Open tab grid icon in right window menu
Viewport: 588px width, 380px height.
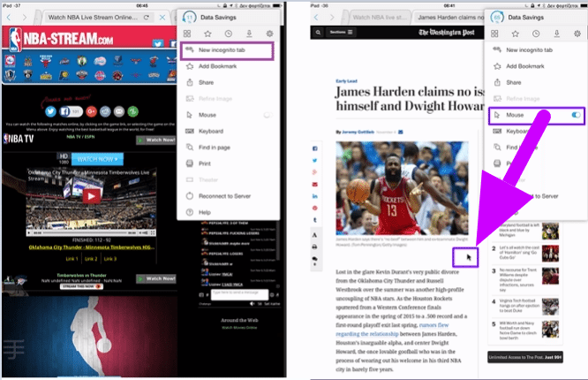coord(494,34)
